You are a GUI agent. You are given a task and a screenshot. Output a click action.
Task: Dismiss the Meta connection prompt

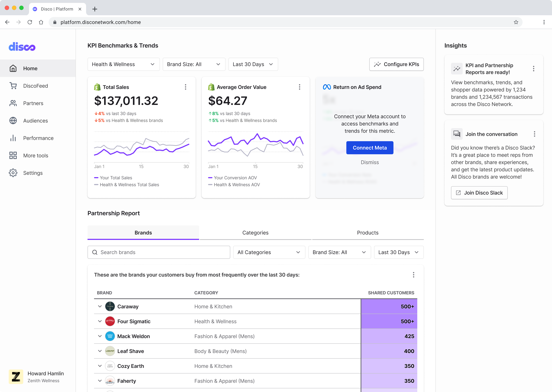370,162
